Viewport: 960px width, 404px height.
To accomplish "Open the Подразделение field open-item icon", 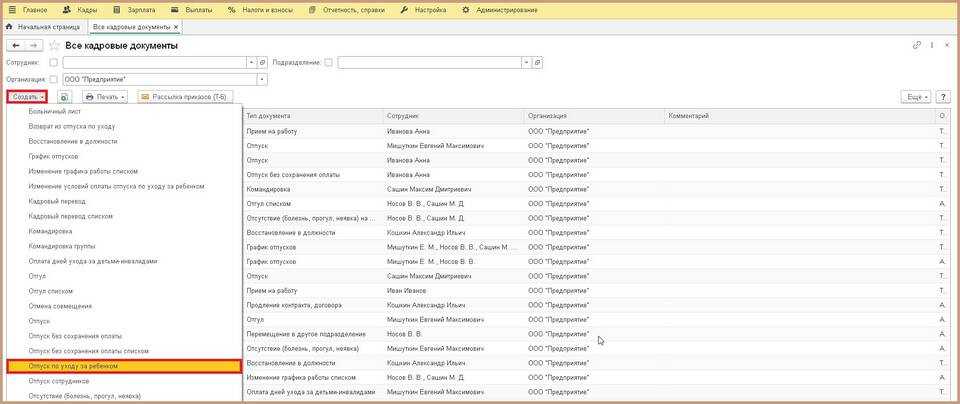I will click(x=537, y=62).
